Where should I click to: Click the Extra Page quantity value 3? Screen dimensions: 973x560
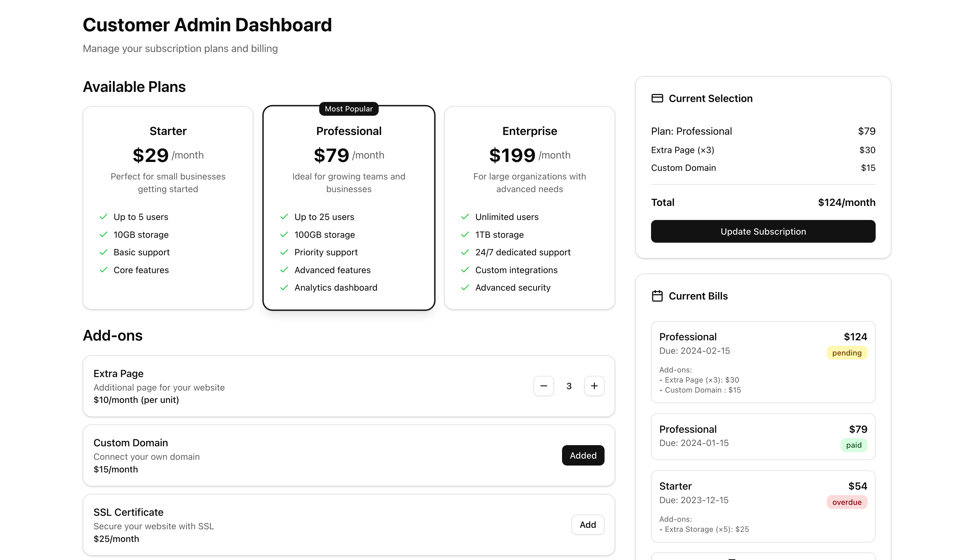(569, 386)
